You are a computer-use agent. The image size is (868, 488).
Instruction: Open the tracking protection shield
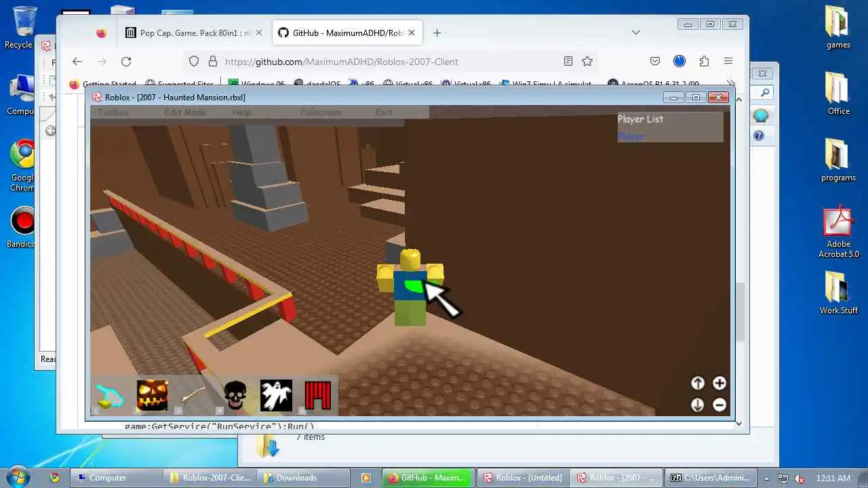point(194,61)
